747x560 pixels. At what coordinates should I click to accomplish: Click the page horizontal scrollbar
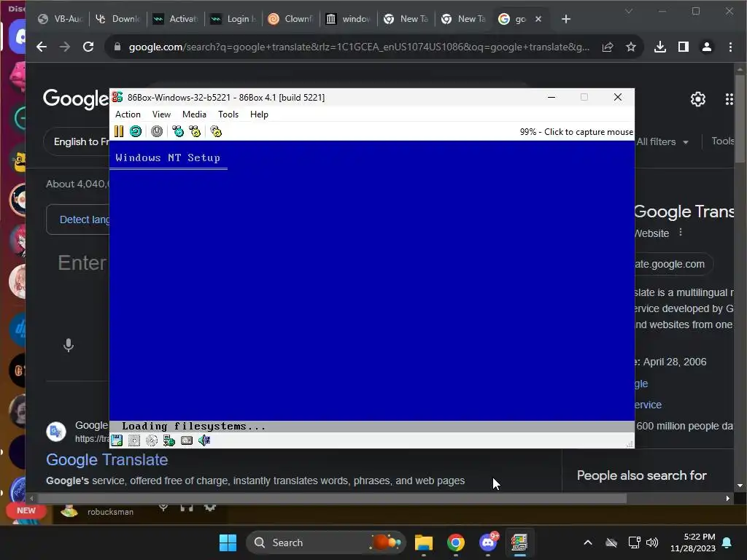click(x=331, y=499)
